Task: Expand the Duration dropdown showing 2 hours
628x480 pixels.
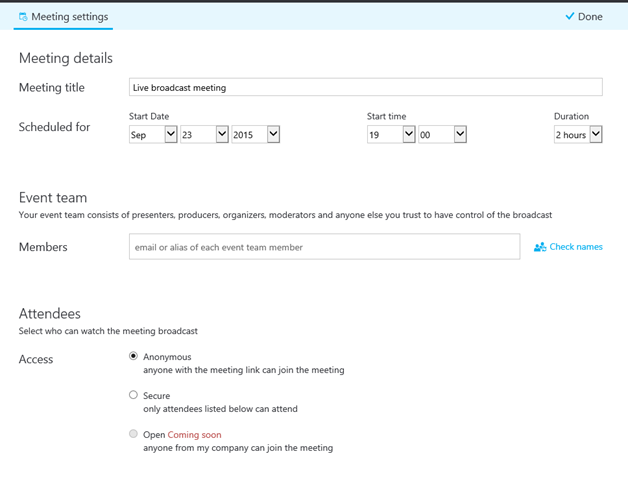Action: tap(578, 135)
